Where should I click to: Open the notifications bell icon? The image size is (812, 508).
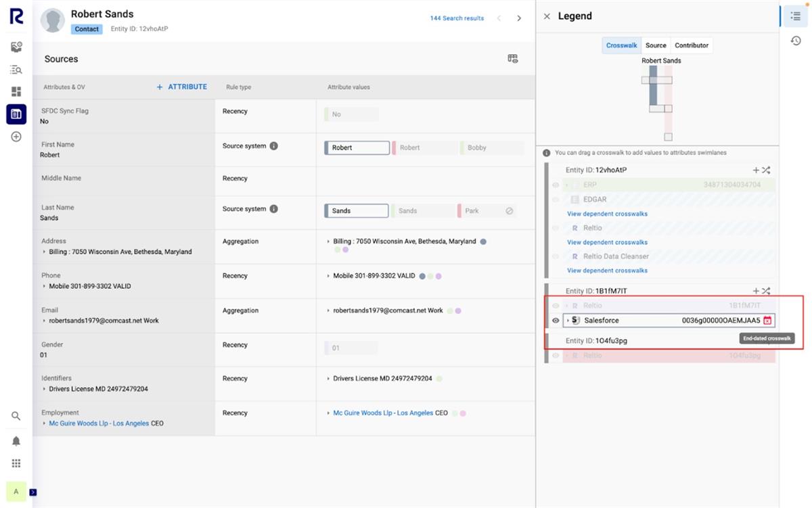(x=16, y=440)
